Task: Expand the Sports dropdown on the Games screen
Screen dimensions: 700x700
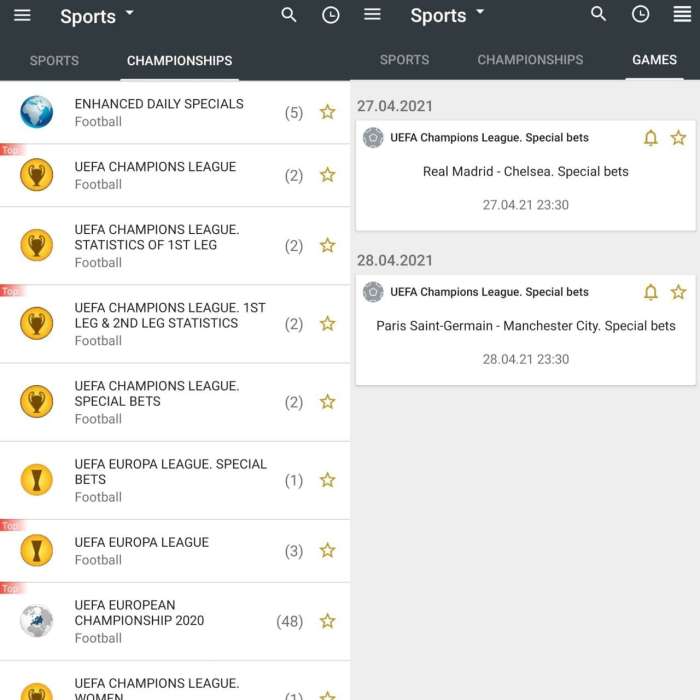Action: coord(447,15)
